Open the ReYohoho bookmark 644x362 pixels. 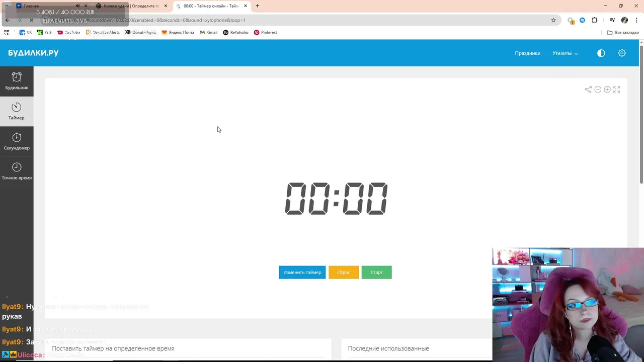point(236,33)
